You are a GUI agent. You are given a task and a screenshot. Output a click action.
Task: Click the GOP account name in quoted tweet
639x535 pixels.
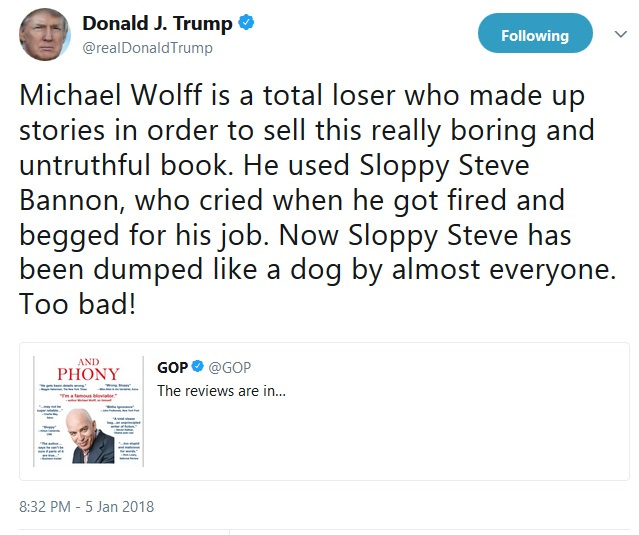click(x=172, y=368)
